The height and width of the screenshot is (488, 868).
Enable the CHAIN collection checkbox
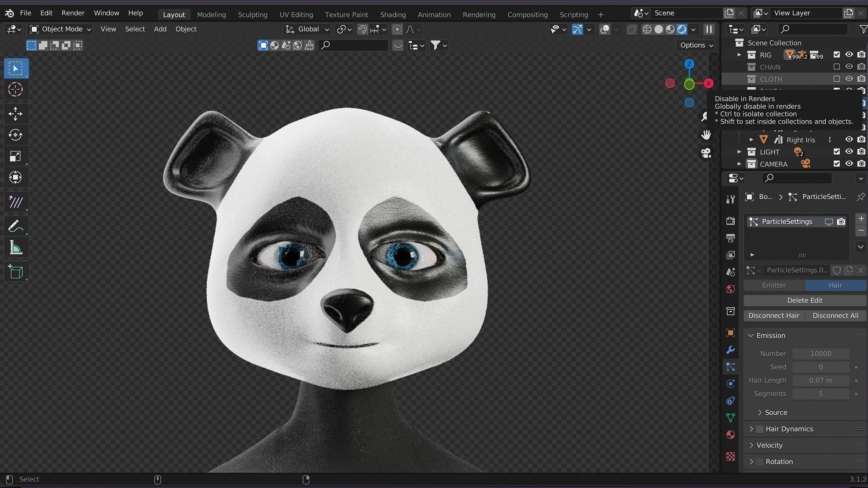(x=837, y=67)
